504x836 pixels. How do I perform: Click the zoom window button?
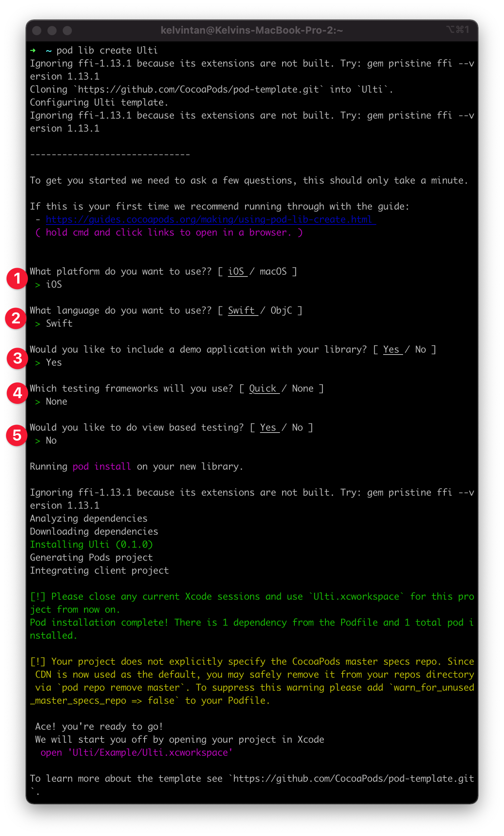(x=67, y=31)
